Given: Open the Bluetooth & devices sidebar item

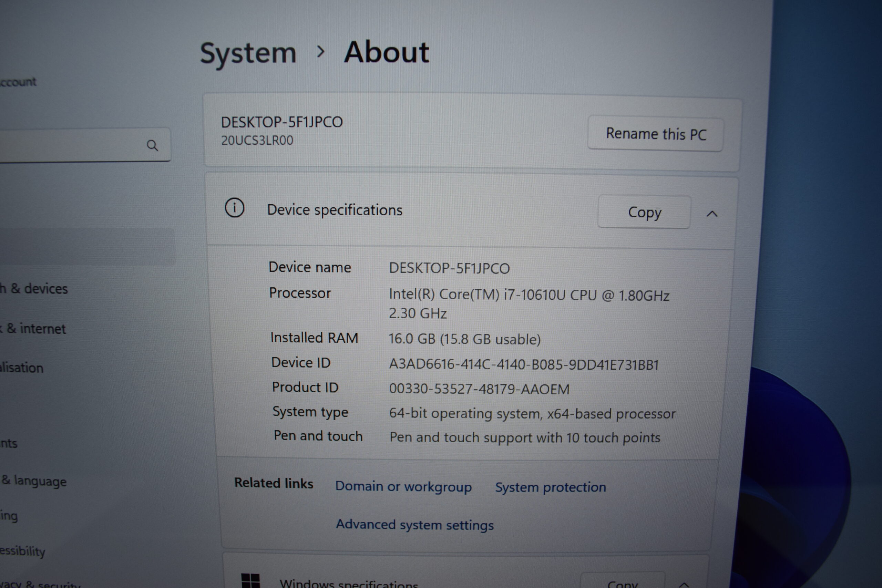Looking at the screenshot, I should point(34,288).
